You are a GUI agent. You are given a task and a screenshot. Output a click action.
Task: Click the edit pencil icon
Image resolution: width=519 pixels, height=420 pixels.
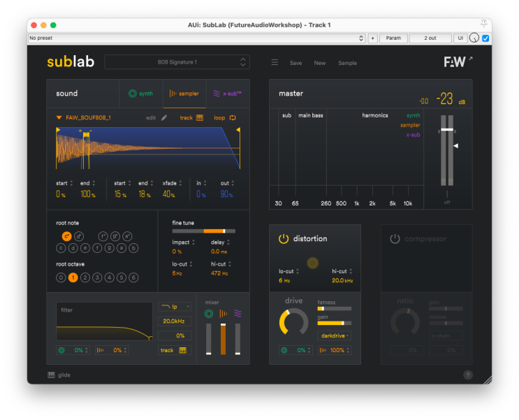(164, 117)
